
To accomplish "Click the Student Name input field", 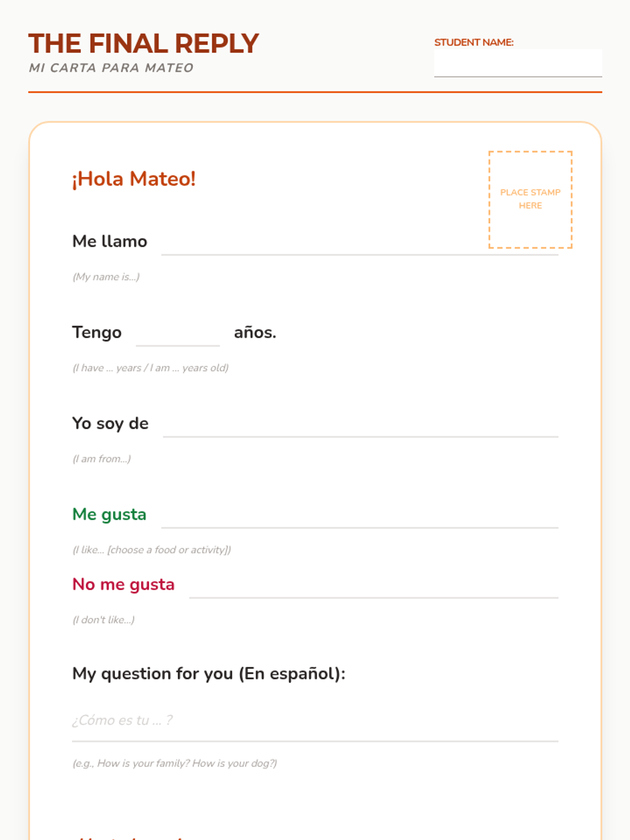I will pyautogui.click(x=518, y=64).
